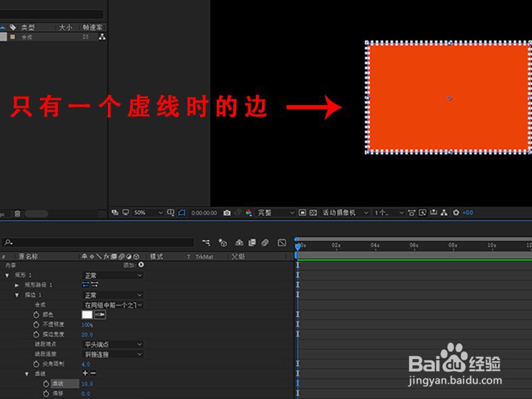Screen dimensions: 532x399
Task: Toggle the frame blending icon
Action: coord(252,242)
